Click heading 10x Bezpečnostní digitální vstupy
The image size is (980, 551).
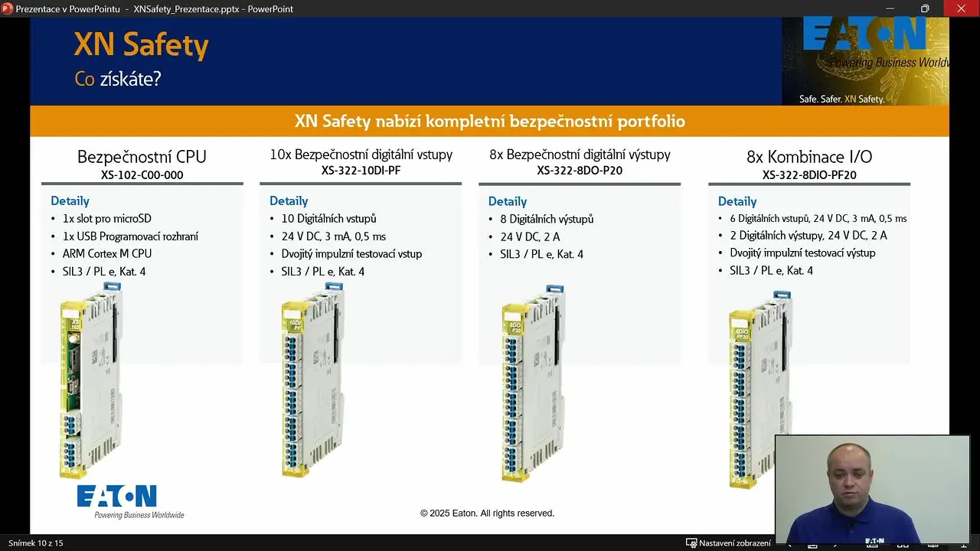pos(361,155)
